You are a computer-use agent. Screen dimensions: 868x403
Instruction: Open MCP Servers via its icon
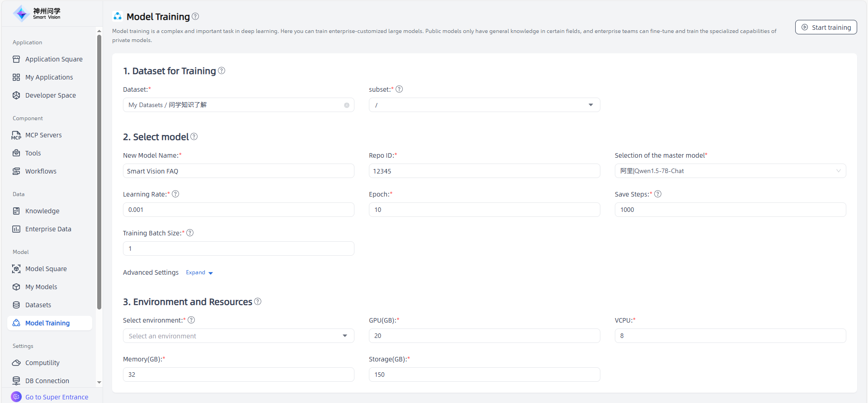click(16, 135)
